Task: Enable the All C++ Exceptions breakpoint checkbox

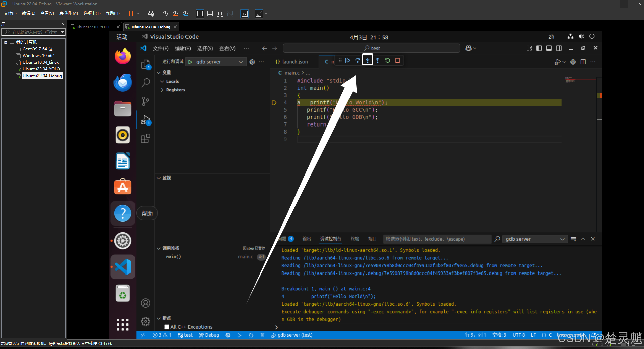Action: [x=167, y=327]
